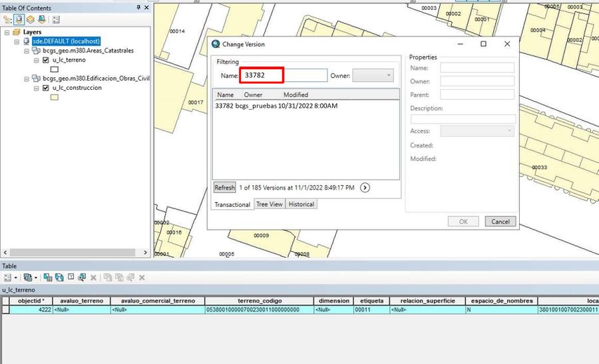This screenshot has width=599, height=364.
Task: Select List By Drawing Order icon
Action: [x=7, y=20]
